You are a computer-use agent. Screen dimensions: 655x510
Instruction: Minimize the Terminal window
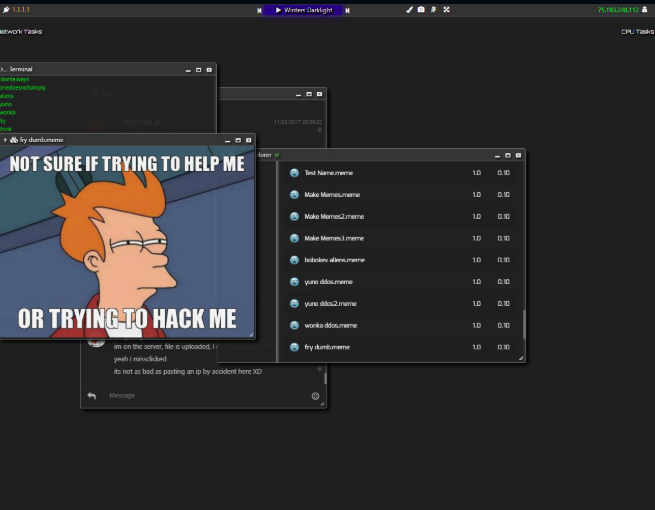coord(188,70)
